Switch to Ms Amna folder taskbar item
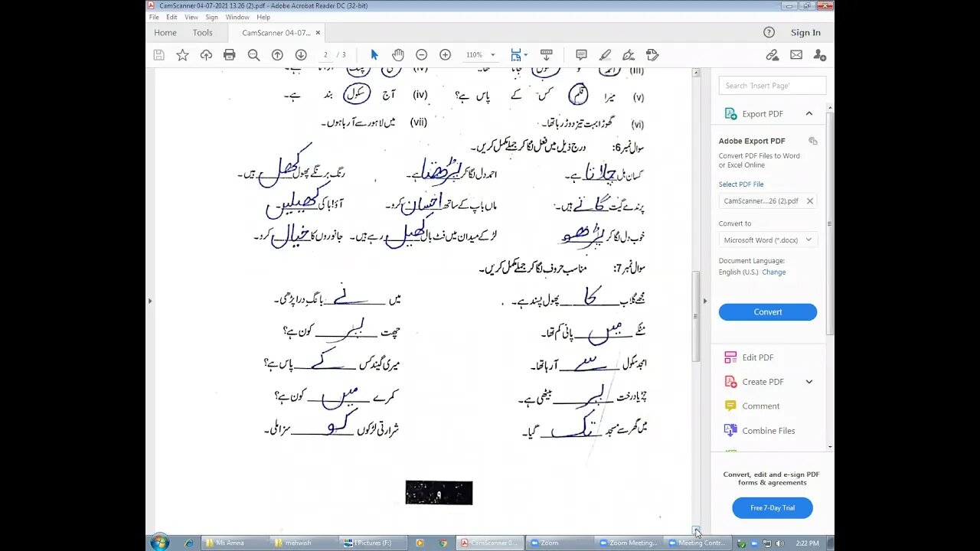This screenshot has height=551, width=980. [x=235, y=543]
